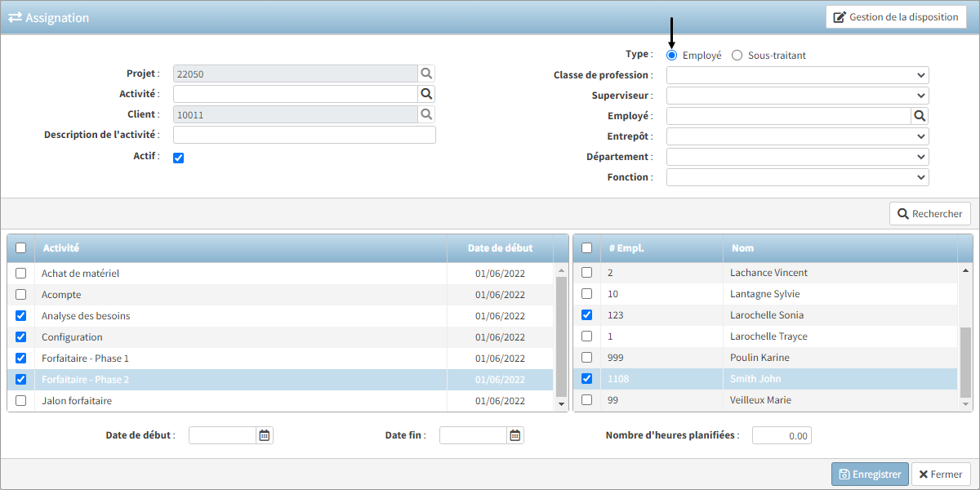Screen dimensions: 980x490
Task: Check the Poulin Karine employee row
Action: pyautogui.click(x=587, y=358)
